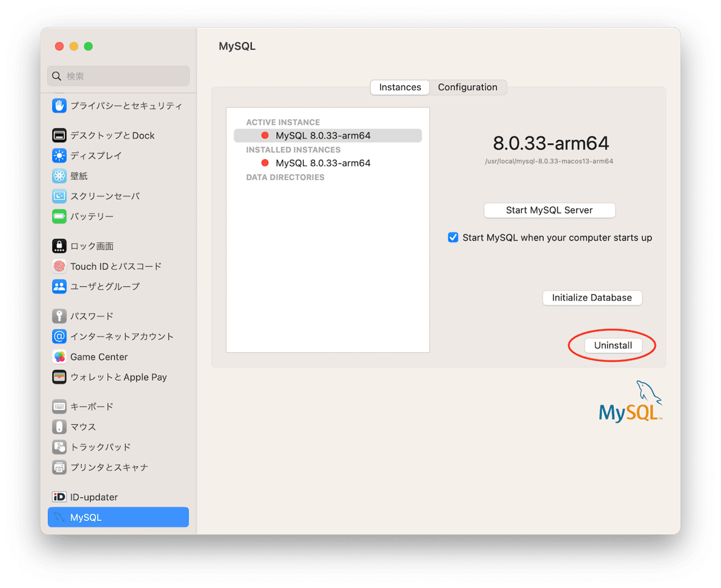The height and width of the screenshot is (588, 721).
Task: Click the installed instance red status dot
Action: [265, 163]
